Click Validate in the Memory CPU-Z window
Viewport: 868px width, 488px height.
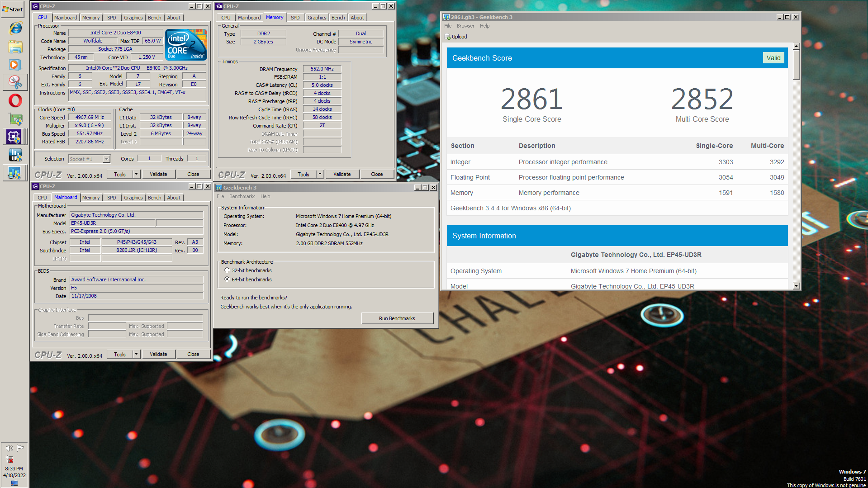click(342, 174)
